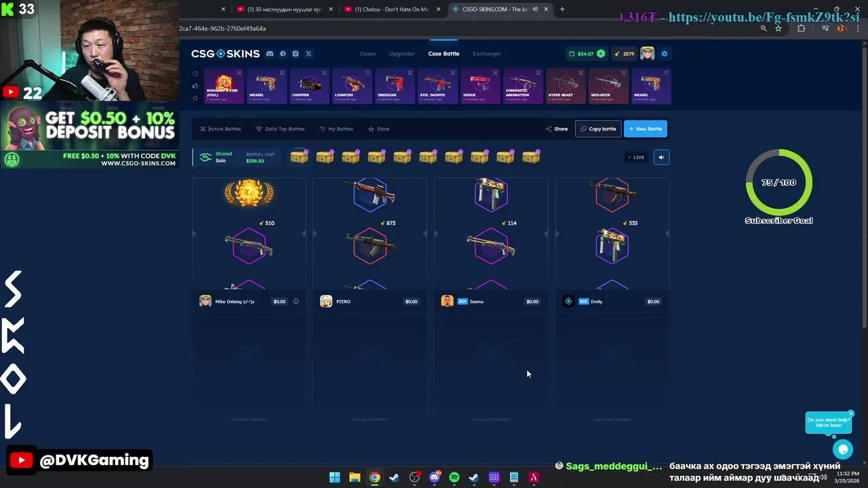The height and width of the screenshot is (488, 868).
Task: Close the CSGO-SKINS.COM browser tab
Action: click(546, 9)
